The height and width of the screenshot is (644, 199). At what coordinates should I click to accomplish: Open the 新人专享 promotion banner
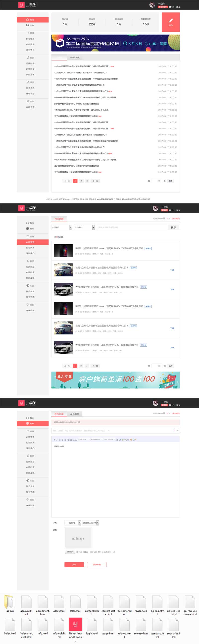click(115, 380)
